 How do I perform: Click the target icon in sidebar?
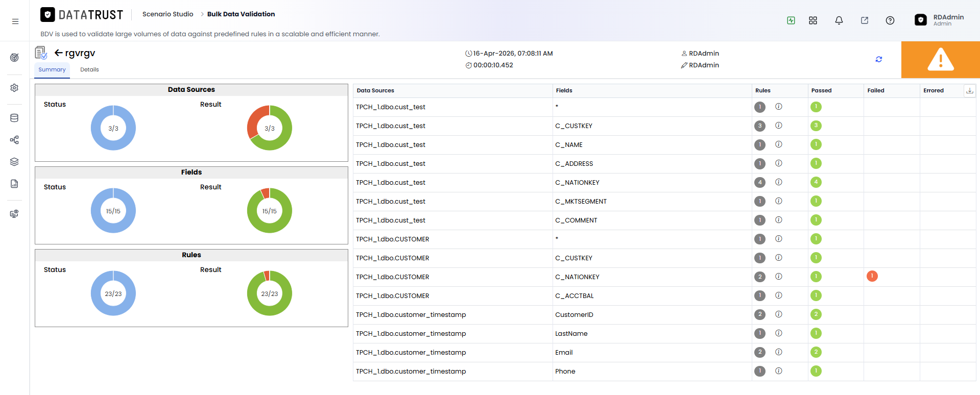(x=14, y=58)
